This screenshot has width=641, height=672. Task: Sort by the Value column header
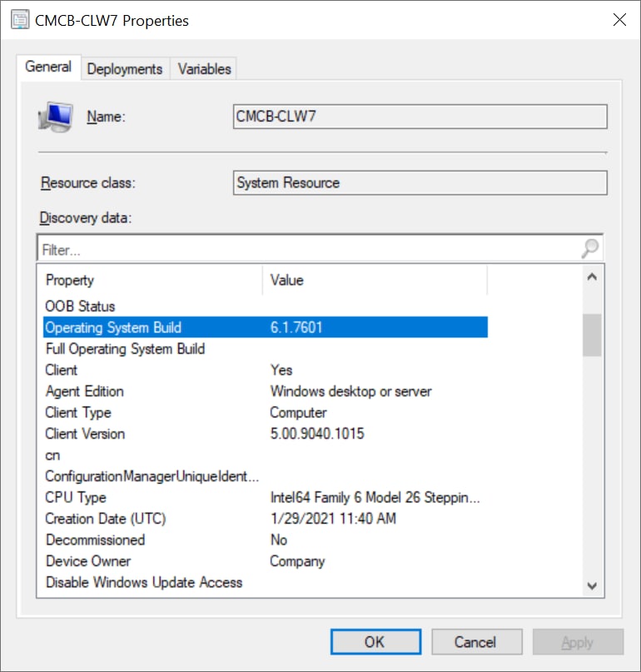click(375, 281)
